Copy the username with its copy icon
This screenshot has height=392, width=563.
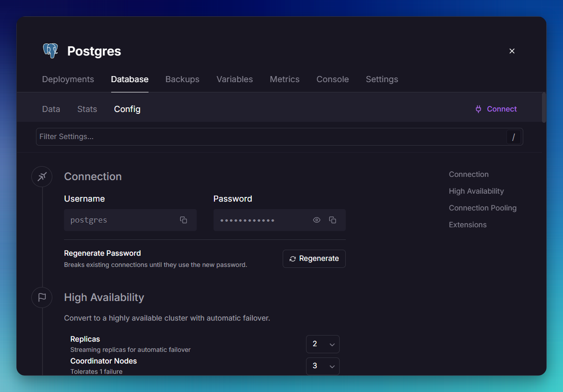(184, 220)
